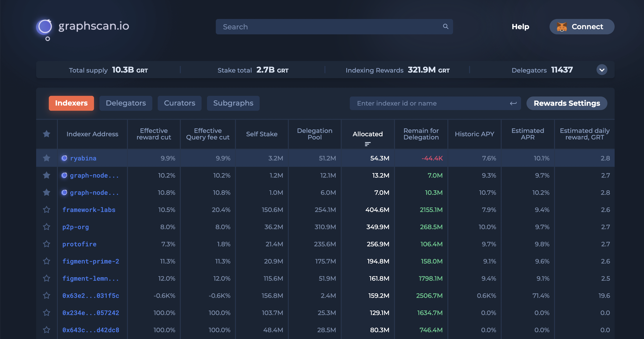Sort table by Estimated APR column
The width and height of the screenshot is (644, 339).
(527, 134)
